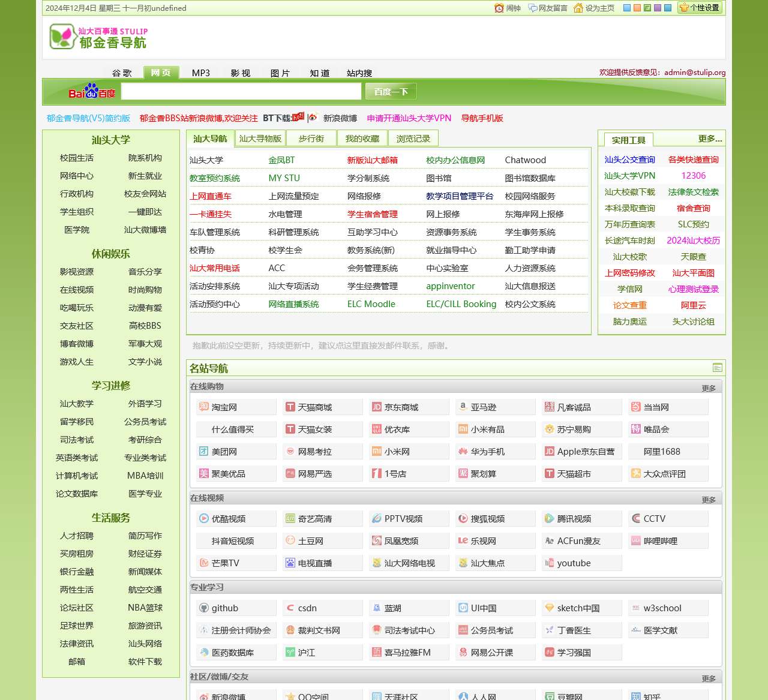Open 更多... in 实用工具 panel
768x700 pixels.
(x=710, y=139)
